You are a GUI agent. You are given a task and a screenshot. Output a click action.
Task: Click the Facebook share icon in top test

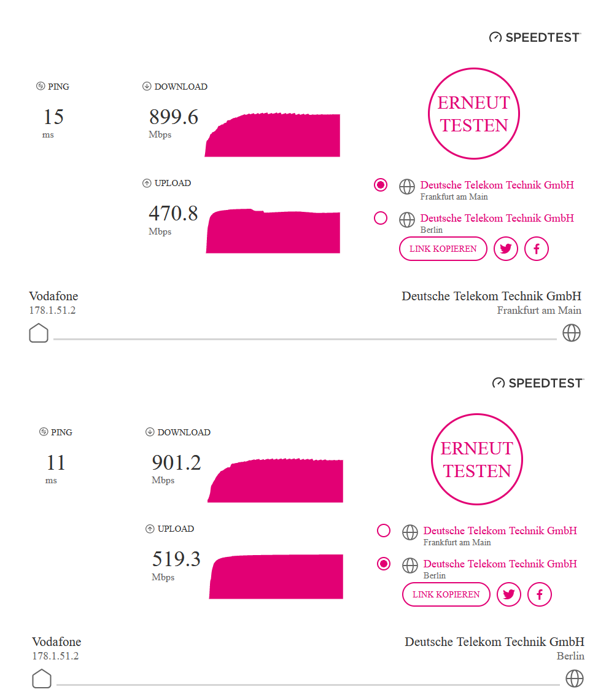537,249
